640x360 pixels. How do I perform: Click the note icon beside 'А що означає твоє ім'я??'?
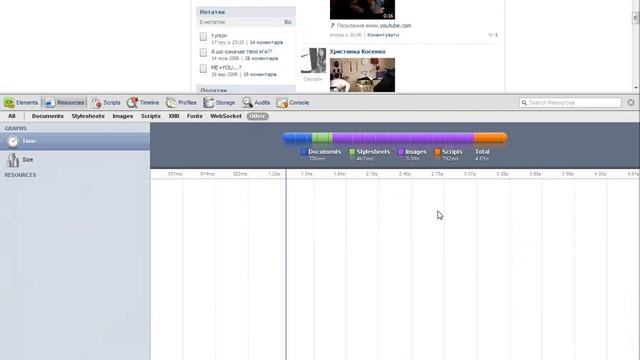[203, 53]
